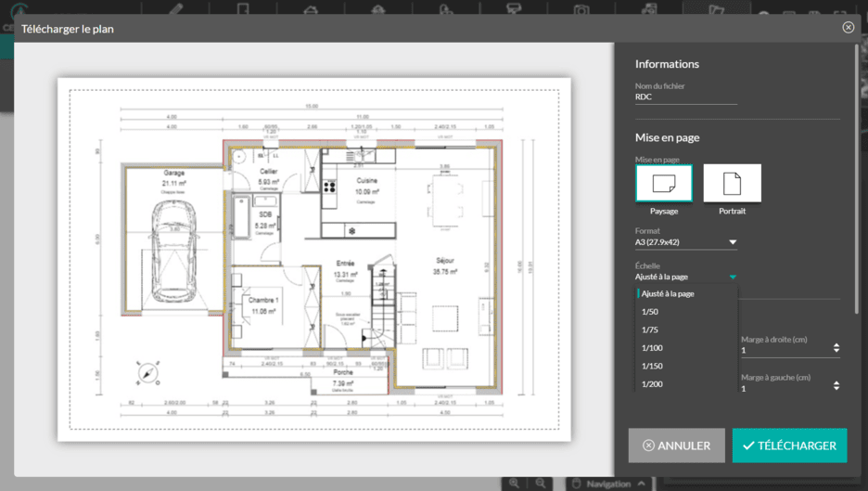Click the zoom in magnifier icon
This screenshot has width=868, height=491.
pyautogui.click(x=515, y=484)
